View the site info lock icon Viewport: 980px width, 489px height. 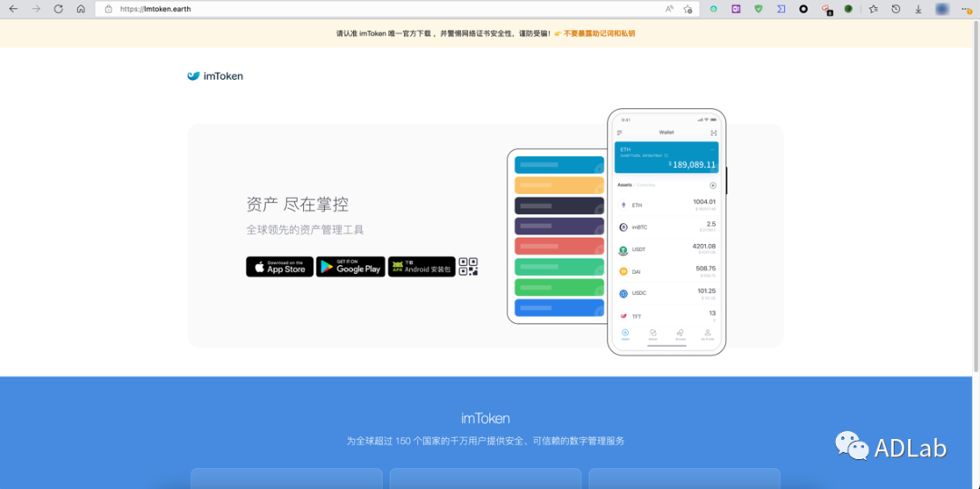point(108,9)
